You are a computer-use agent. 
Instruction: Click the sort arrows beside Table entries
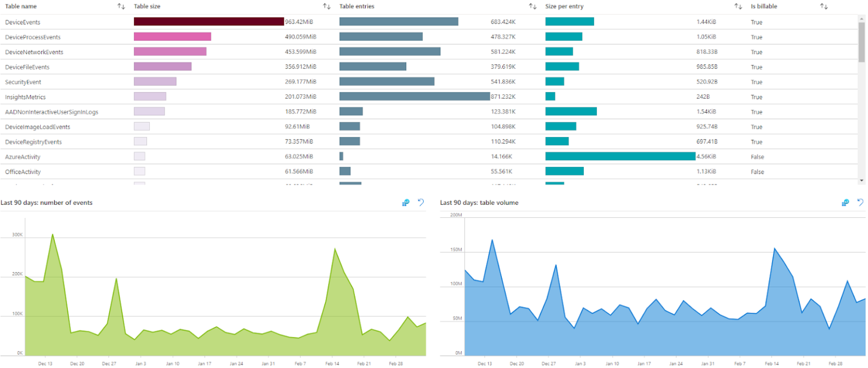pyautogui.click(x=532, y=6)
